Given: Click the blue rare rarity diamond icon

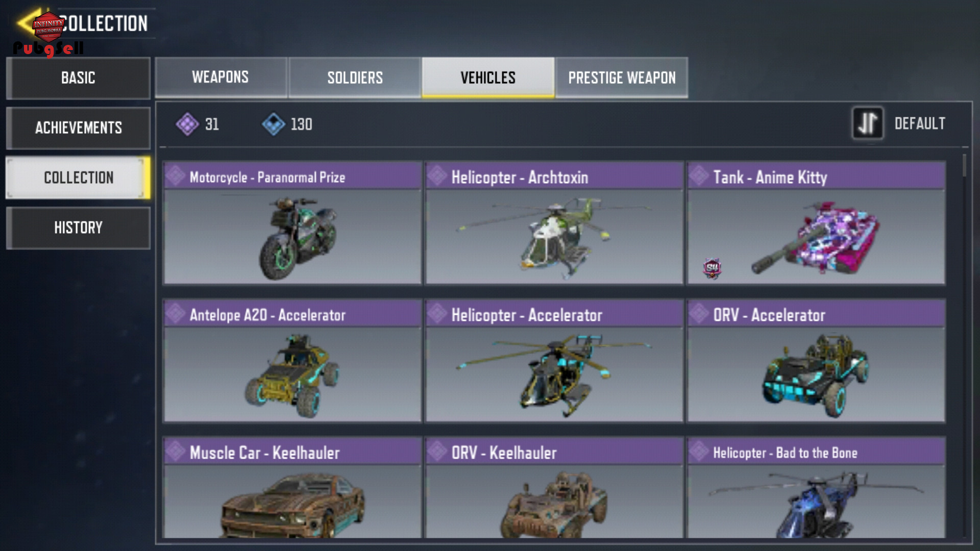Looking at the screenshot, I should (274, 124).
